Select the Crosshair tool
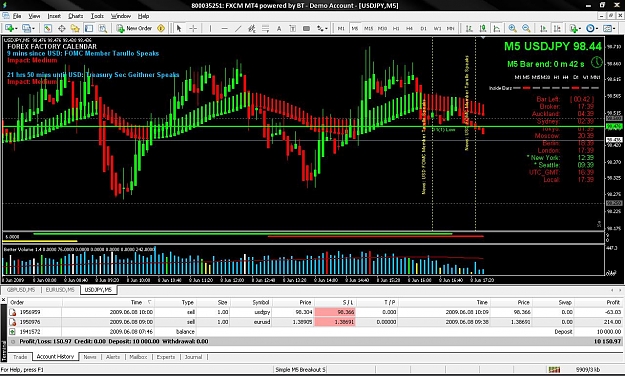This screenshot has width=625, height=376. [193, 28]
